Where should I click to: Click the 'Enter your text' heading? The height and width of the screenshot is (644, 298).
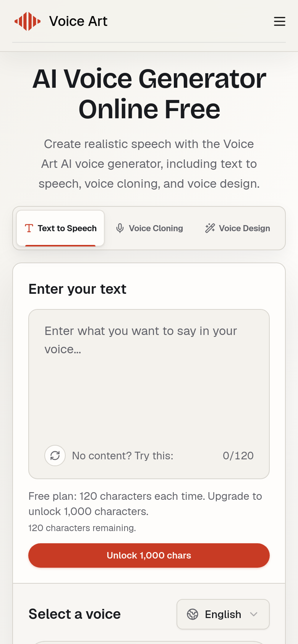pyautogui.click(x=77, y=289)
